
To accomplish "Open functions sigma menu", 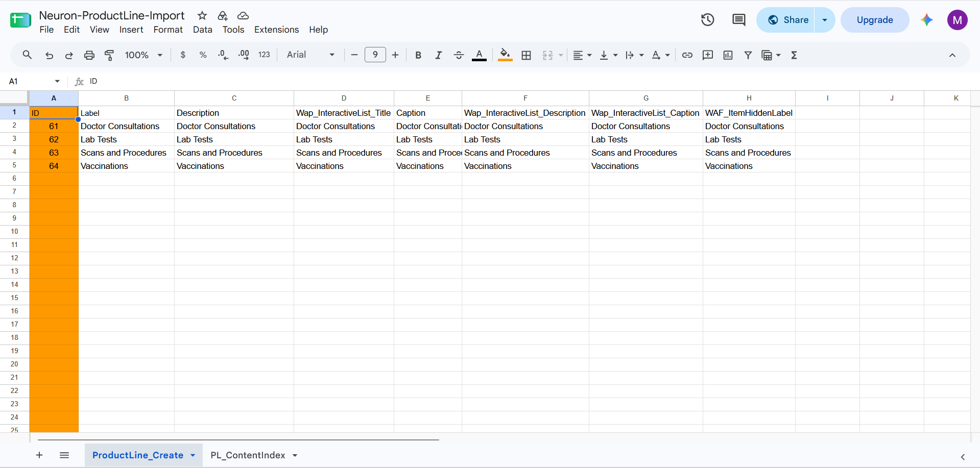I will click(794, 55).
